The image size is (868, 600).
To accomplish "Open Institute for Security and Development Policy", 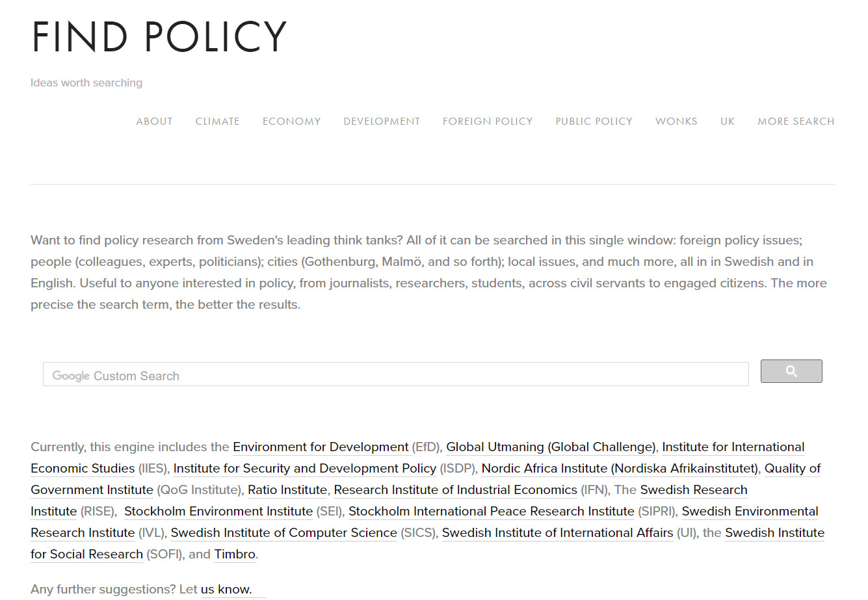I will tap(305, 469).
